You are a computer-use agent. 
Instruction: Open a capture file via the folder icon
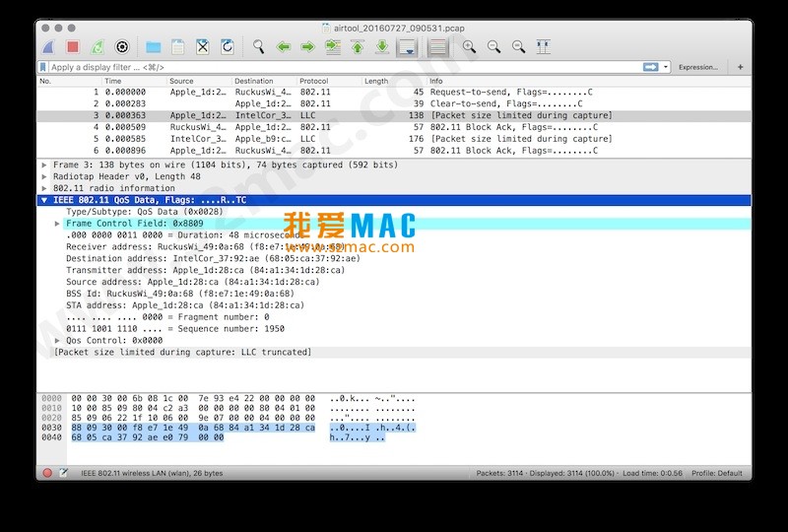coord(153,46)
